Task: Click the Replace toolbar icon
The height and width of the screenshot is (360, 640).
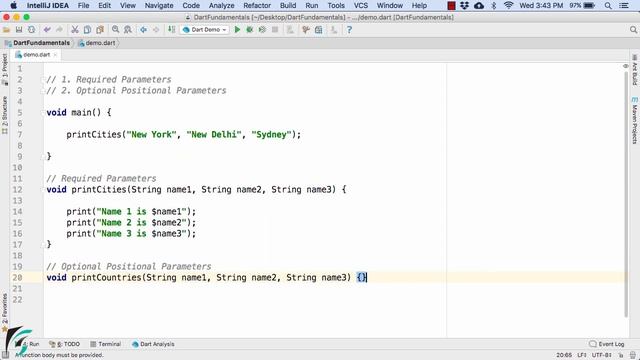Action: (128, 30)
